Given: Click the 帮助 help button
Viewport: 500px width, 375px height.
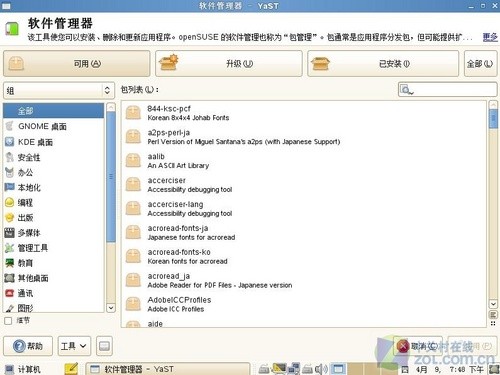Looking at the screenshot, I should (28, 346).
